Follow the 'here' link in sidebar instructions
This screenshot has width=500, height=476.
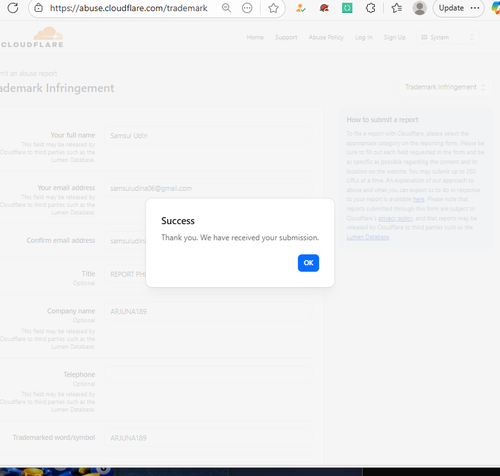[x=419, y=199]
